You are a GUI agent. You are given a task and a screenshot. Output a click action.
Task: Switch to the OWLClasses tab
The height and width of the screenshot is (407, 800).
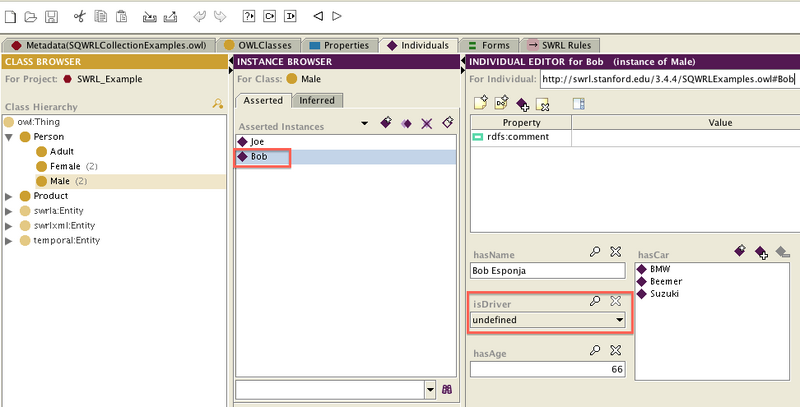258,45
